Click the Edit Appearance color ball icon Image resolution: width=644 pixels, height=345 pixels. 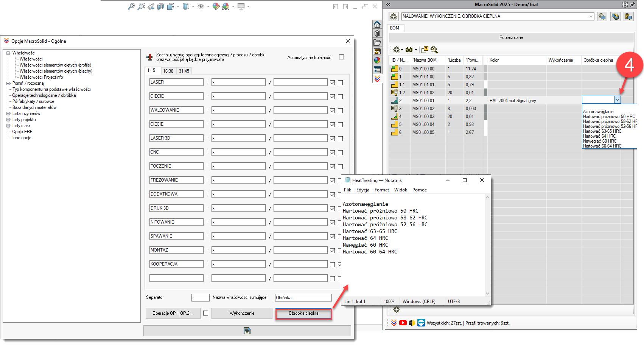coord(216,6)
